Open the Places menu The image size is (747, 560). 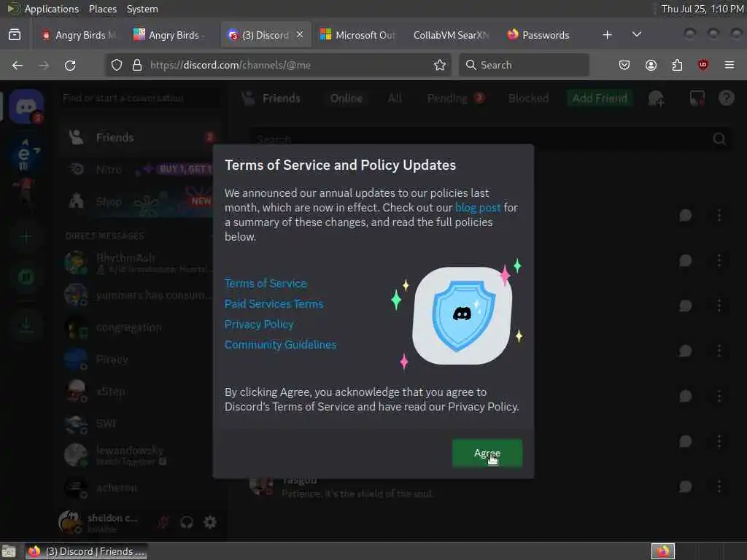(102, 9)
